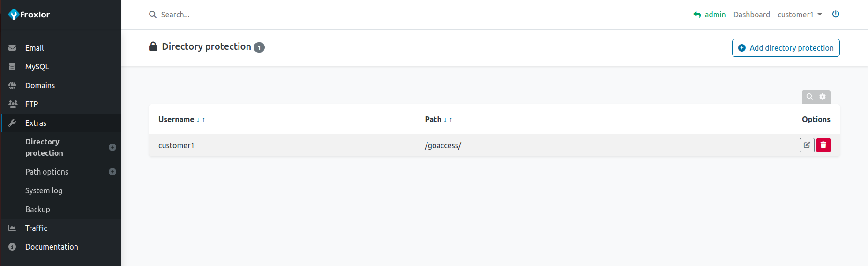Viewport: 868px width, 266px height.
Task: Go to the Dashboard link
Action: point(751,15)
